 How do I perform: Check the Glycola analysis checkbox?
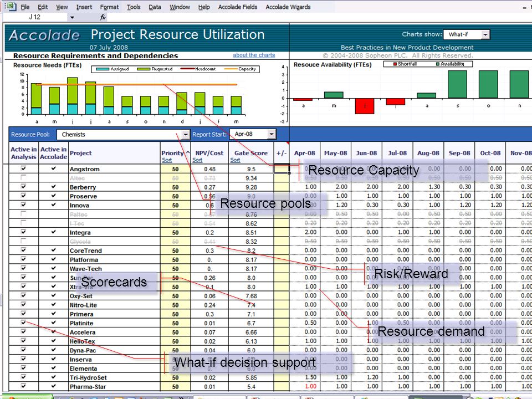[23, 241]
